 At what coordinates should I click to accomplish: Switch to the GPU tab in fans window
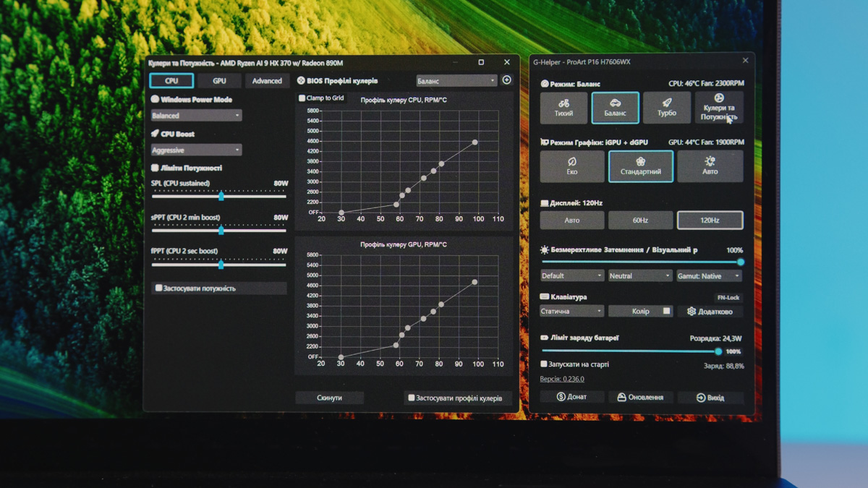tap(219, 81)
